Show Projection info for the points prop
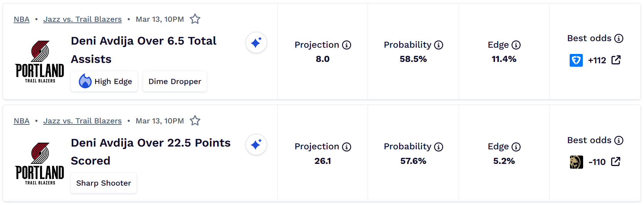This screenshot has height=205, width=644. click(x=347, y=147)
